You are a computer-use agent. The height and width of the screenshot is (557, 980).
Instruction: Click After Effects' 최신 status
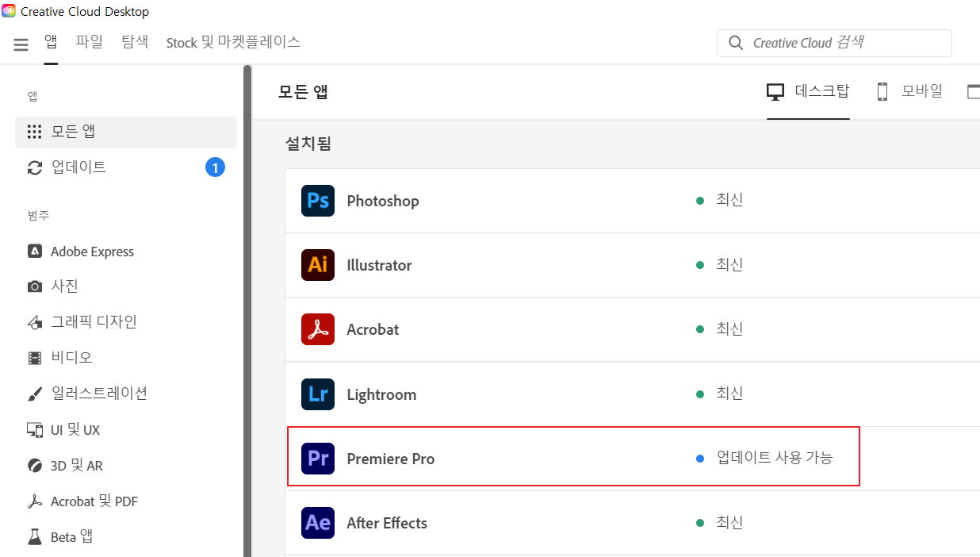click(x=729, y=522)
